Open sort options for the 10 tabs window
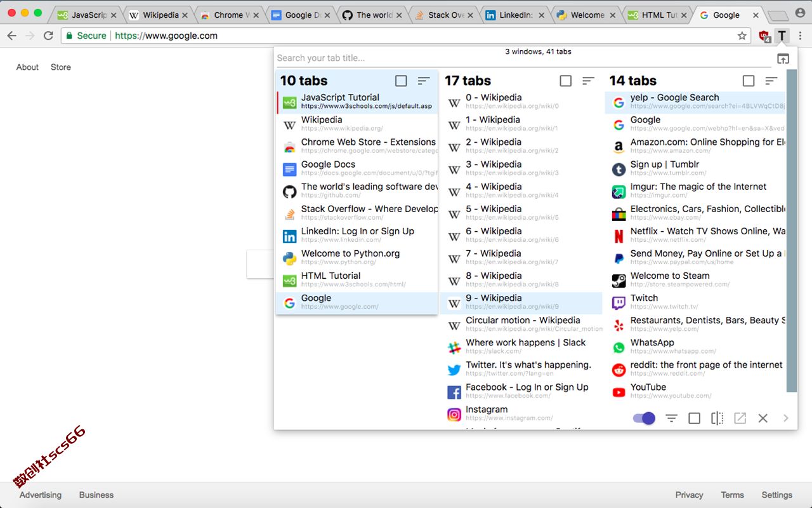 424,81
